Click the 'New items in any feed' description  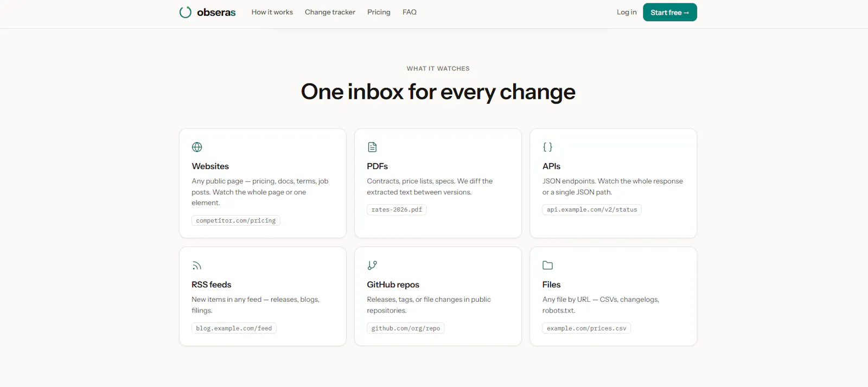pos(256,305)
